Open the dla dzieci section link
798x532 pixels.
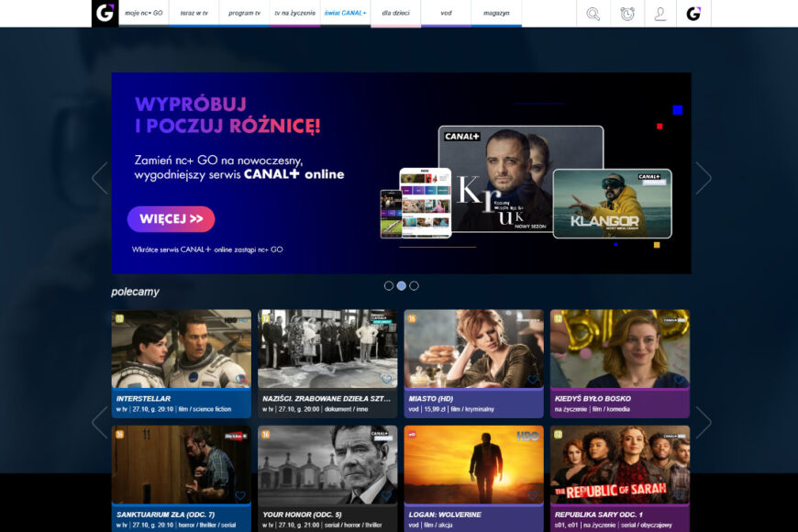394,13
